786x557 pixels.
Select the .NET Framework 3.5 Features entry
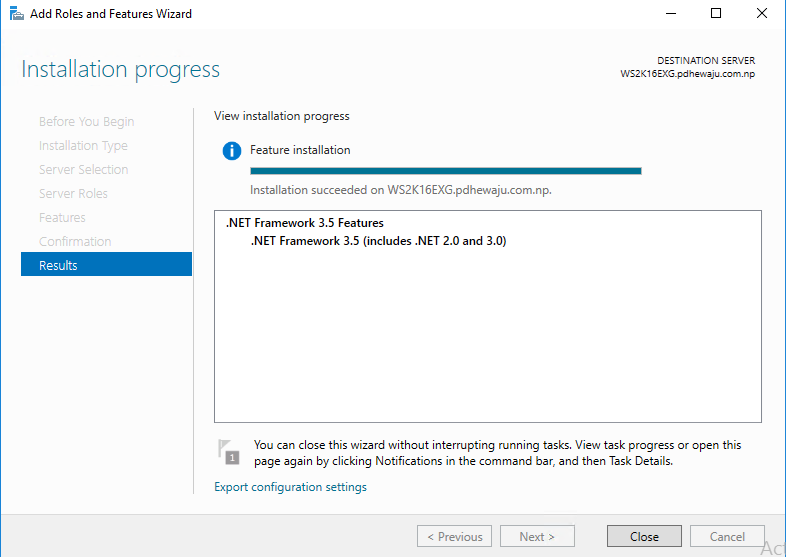pos(304,223)
